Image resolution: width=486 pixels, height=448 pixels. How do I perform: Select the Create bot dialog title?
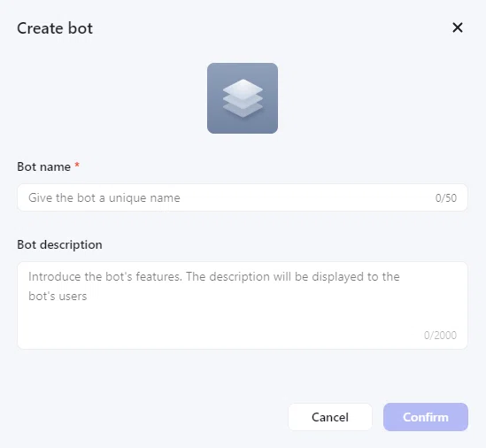coord(55,28)
